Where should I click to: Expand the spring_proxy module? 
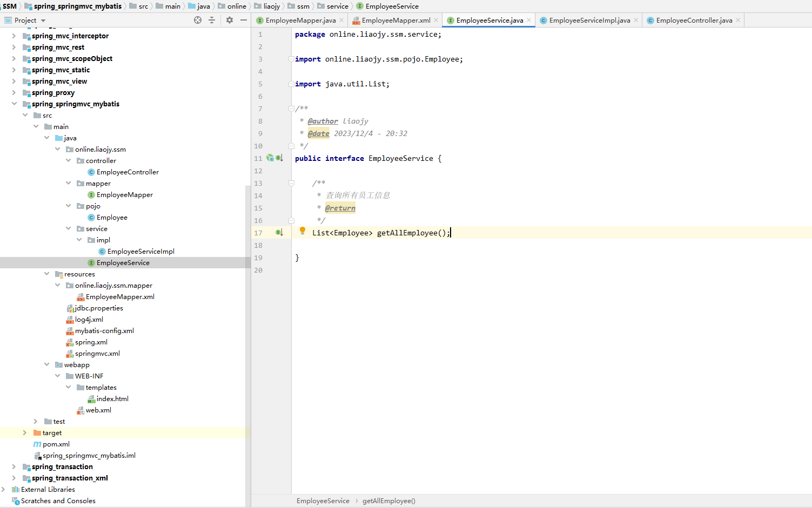14,92
